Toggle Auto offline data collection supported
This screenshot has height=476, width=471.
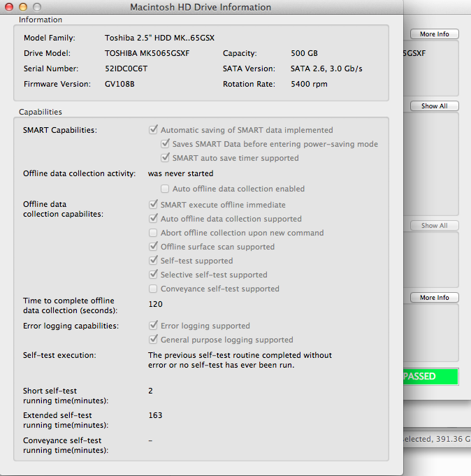153,219
